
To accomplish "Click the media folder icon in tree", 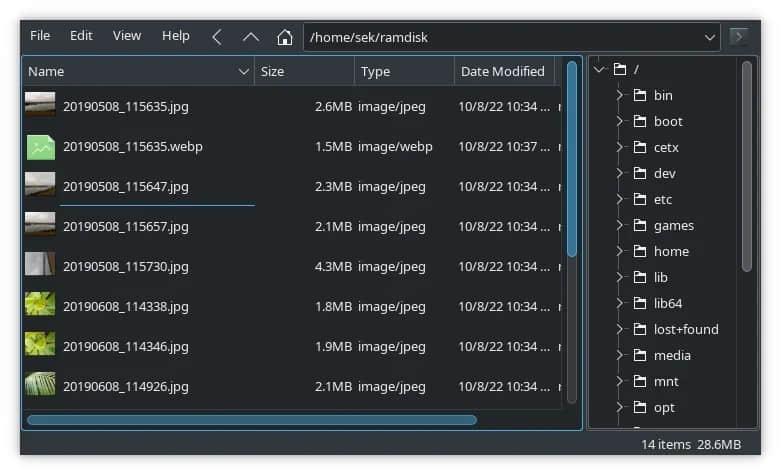I will [x=640, y=356].
